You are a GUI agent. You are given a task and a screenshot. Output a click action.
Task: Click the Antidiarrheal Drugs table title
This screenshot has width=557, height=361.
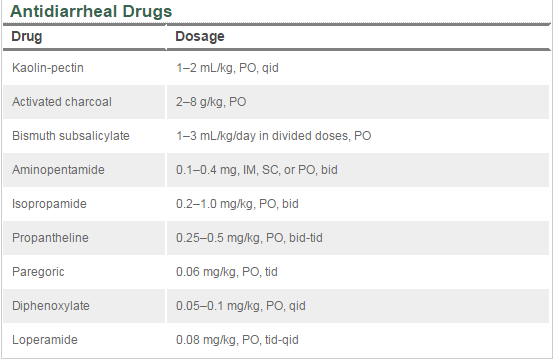point(91,11)
